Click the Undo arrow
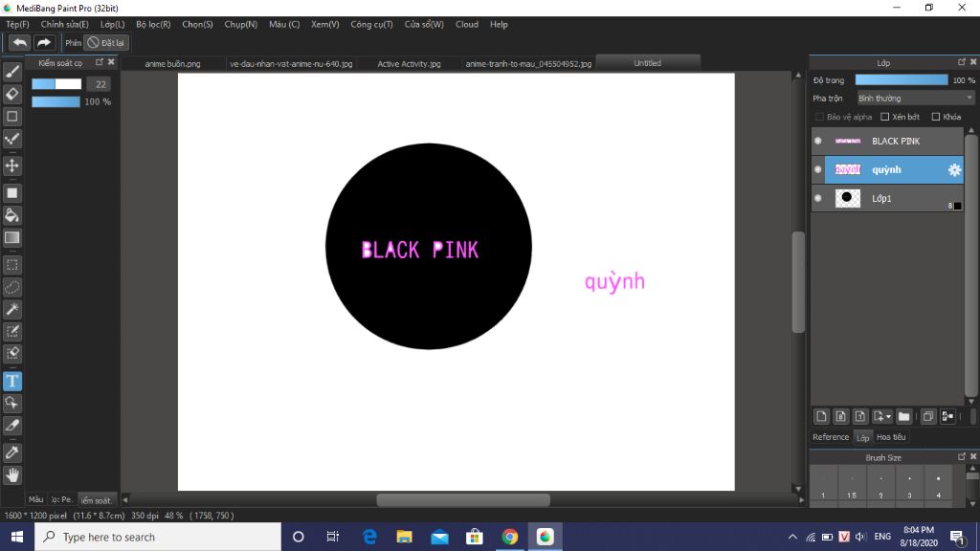Screen dimensions: 980x551 19,42
